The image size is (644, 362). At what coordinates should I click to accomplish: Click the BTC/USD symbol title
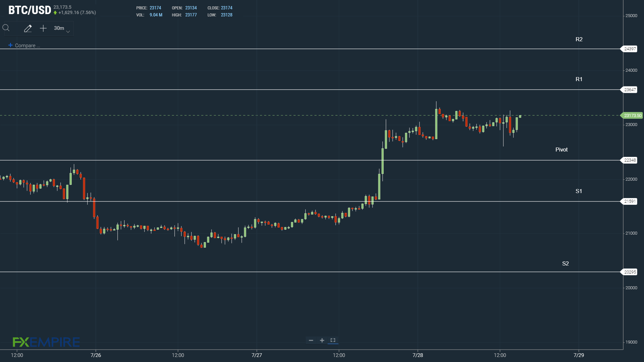[x=30, y=10]
